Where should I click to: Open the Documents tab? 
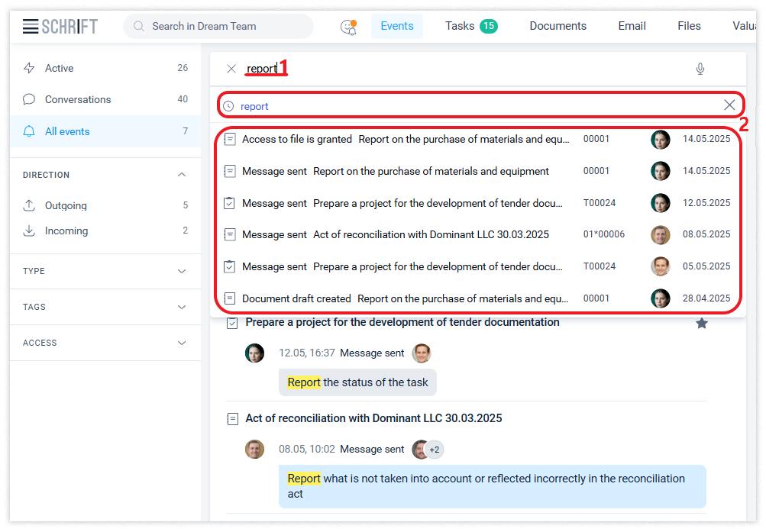click(558, 26)
